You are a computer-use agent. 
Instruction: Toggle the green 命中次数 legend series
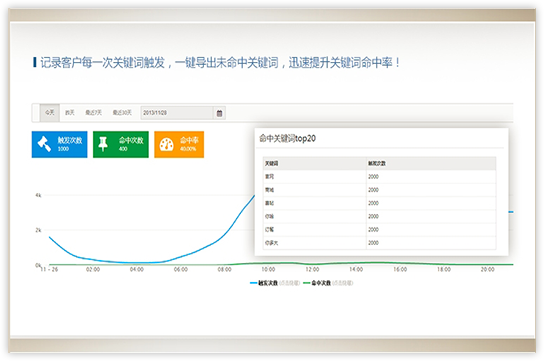328,283
